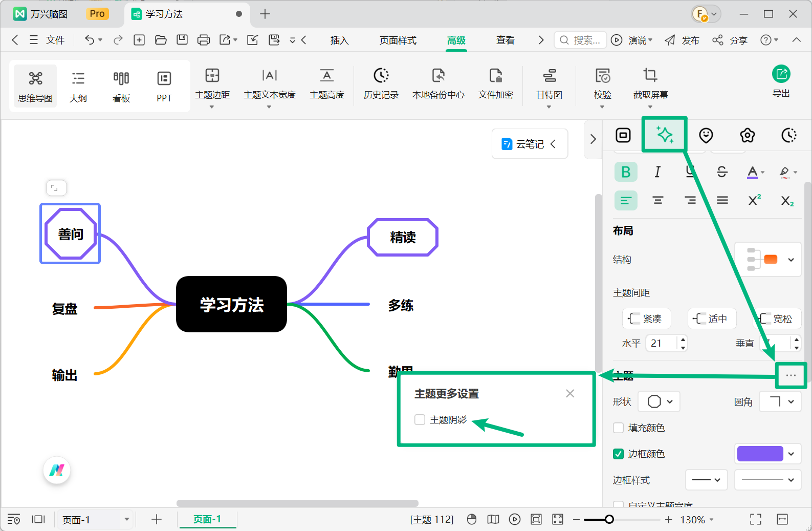Click the Save disk icon
The image size is (812, 531).
(182, 40)
